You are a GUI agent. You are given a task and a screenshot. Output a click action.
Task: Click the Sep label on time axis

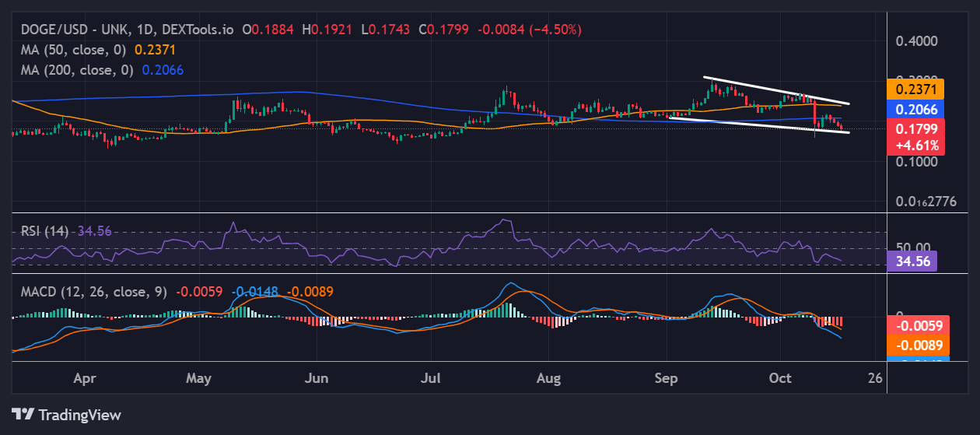[x=666, y=378]
